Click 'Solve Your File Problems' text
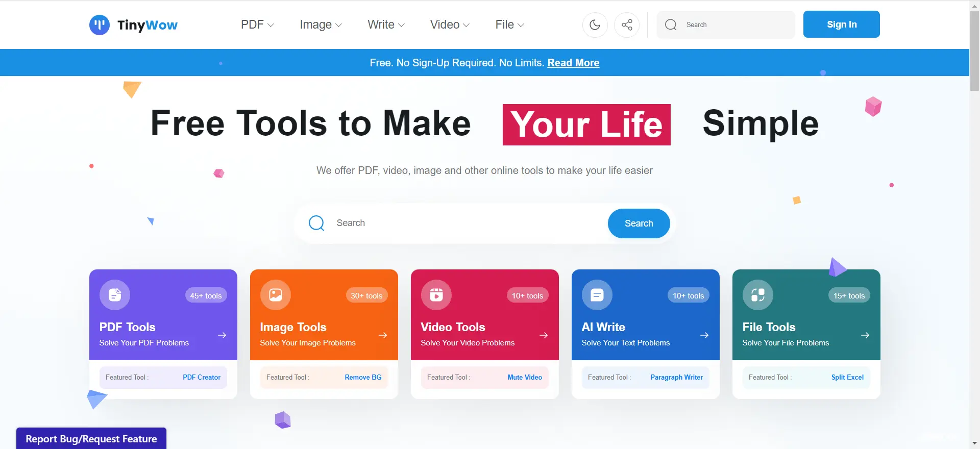The width and height of the screenshot is (980, 449). 786,343
